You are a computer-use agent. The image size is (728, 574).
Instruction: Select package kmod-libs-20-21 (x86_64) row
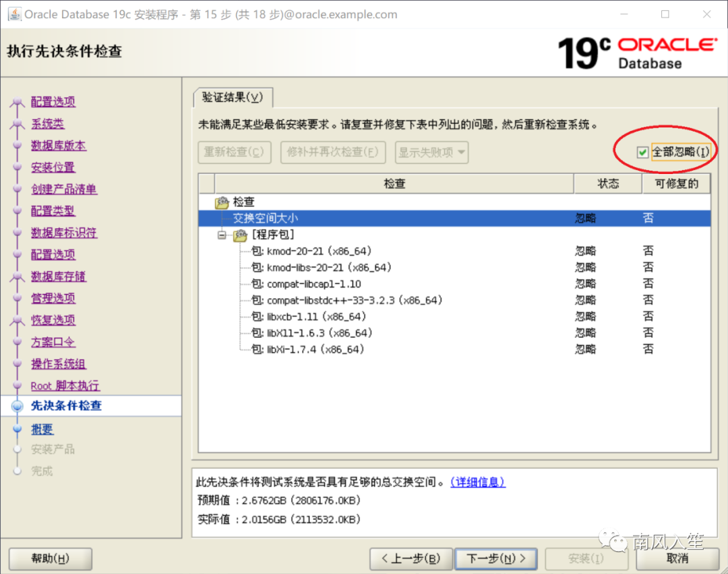454,268
